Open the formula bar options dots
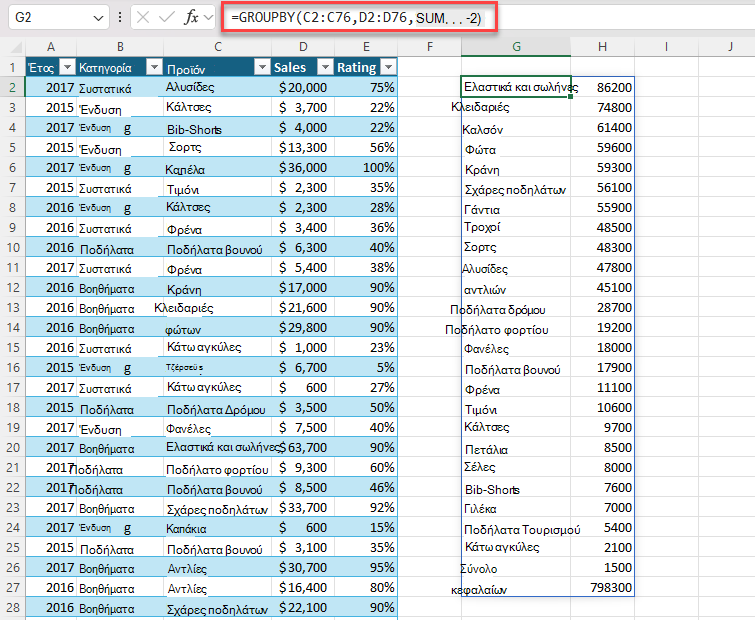Viewport: 755px width, 620px height. point(120,17)
